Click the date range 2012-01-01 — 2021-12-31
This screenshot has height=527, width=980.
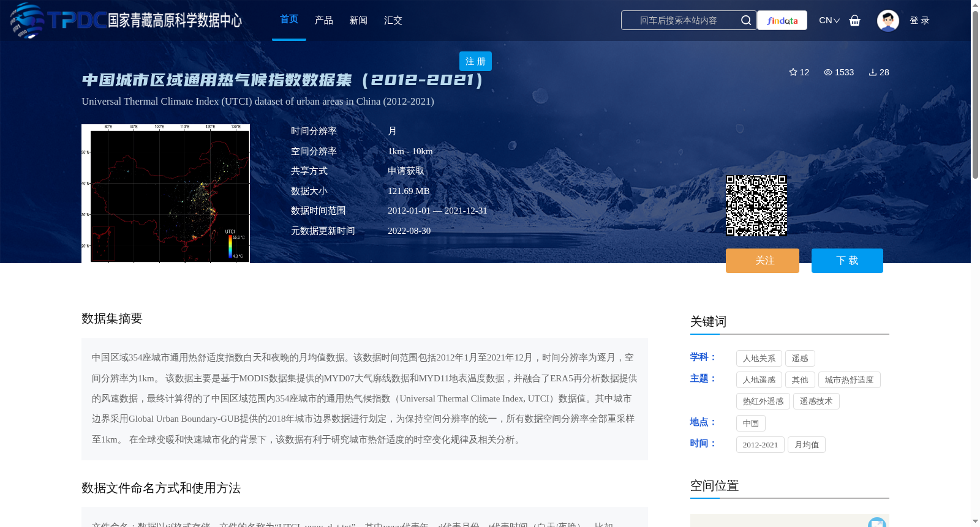click(x=437, y=211)
